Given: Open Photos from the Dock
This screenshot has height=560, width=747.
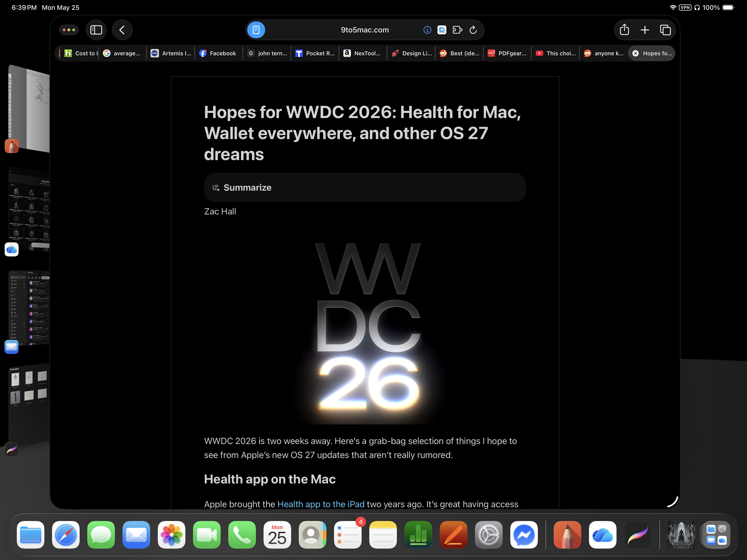Looking at the screenshot, I should (x=172, y=535).
